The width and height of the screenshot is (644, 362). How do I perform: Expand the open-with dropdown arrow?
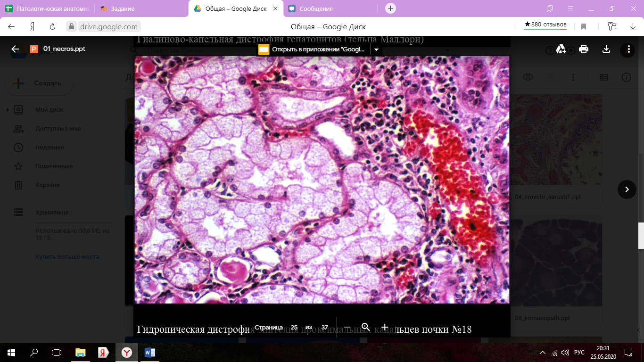(x=376, y=49)
